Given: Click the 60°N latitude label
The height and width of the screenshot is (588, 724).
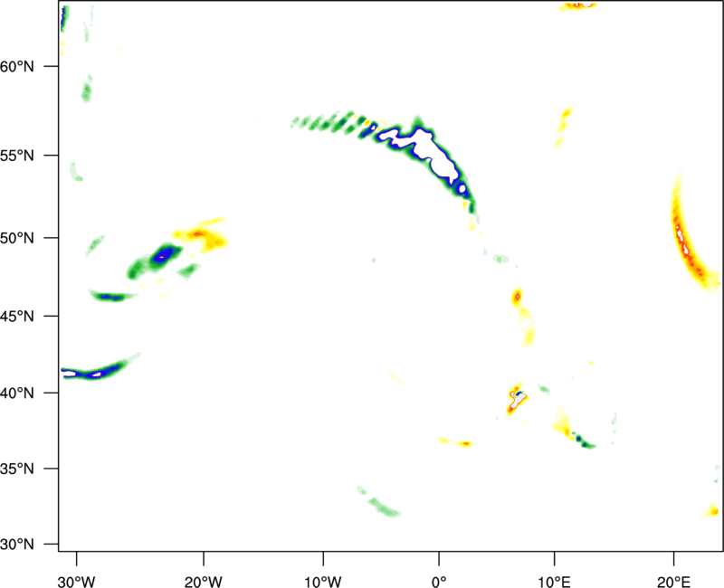Looking at the screenshot, I should click(x=17, y=66).
